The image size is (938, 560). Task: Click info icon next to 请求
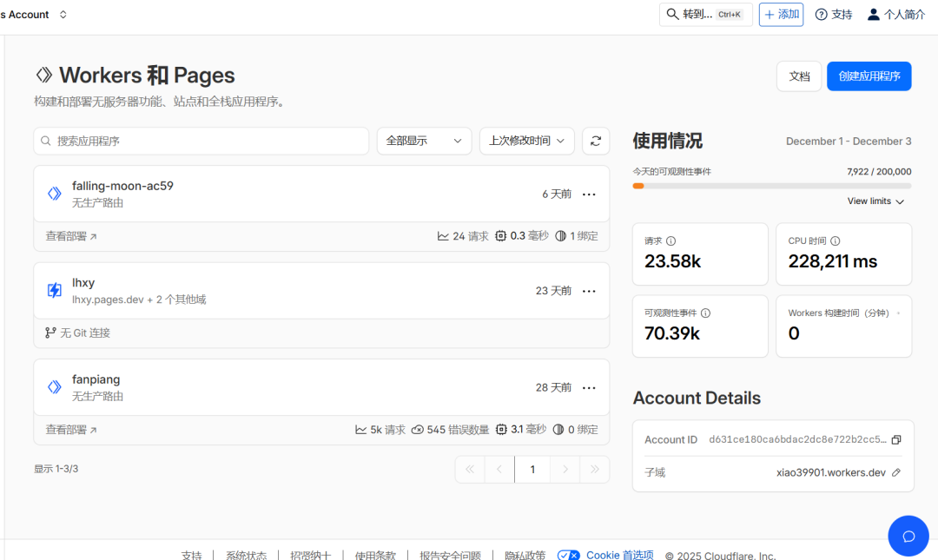tap(670, 241)
